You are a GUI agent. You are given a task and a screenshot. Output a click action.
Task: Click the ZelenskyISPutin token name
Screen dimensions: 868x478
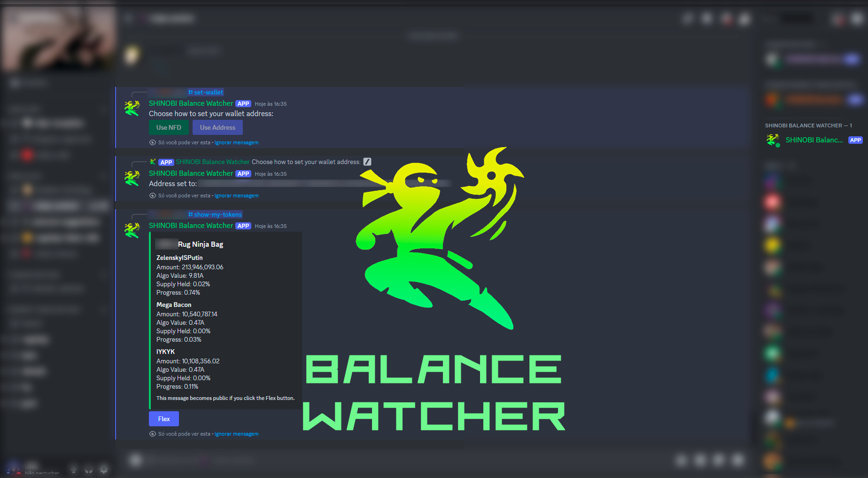pos(179,258)
